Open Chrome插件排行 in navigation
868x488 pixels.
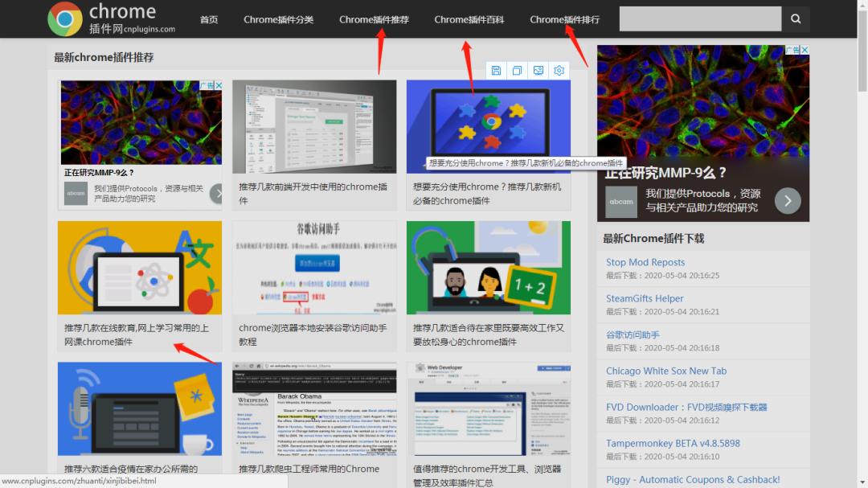click(x=565, y=19)
